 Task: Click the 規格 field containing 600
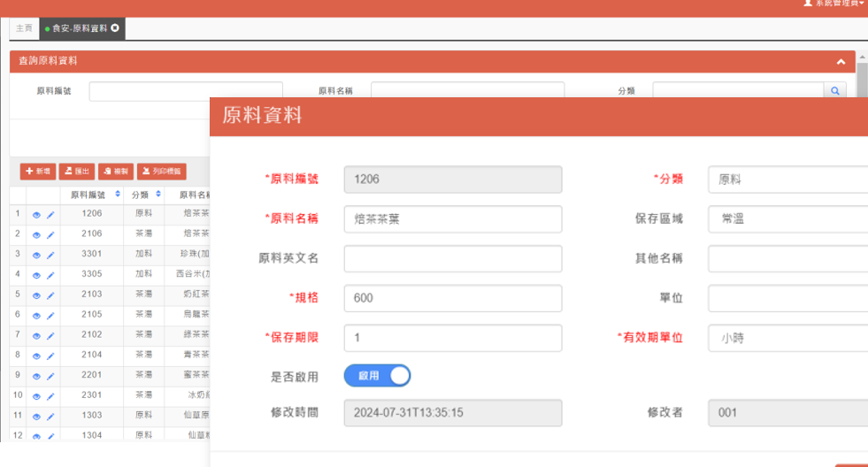click(x=453, y=298)
